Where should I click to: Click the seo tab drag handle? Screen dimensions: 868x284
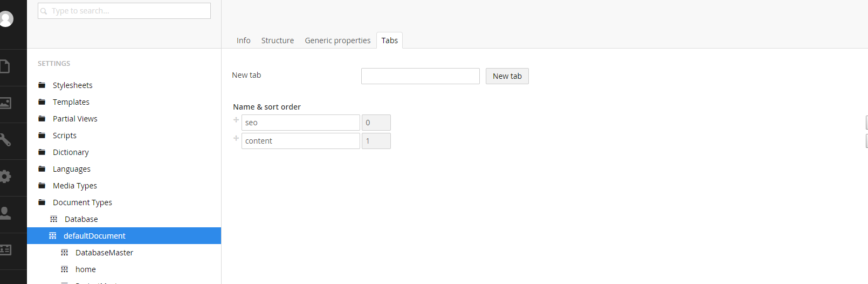click(236, 120)
